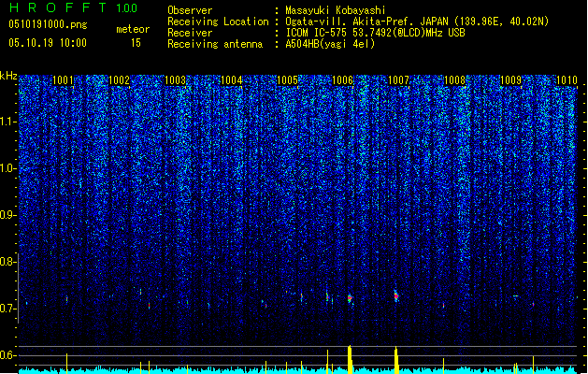Click the 1009 time marker
This screenshot has height=374, width=588.
tap(510, 80)
